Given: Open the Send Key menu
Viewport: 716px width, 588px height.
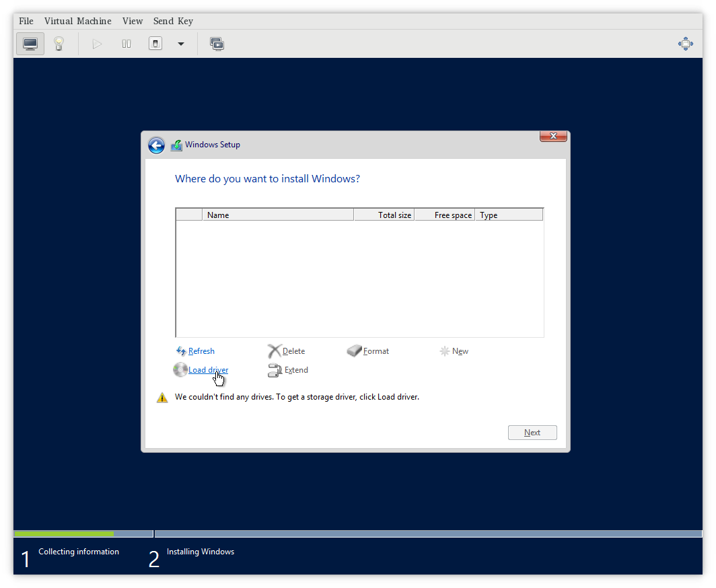Looking at the screenshot, I should click(x=173, y=21).
